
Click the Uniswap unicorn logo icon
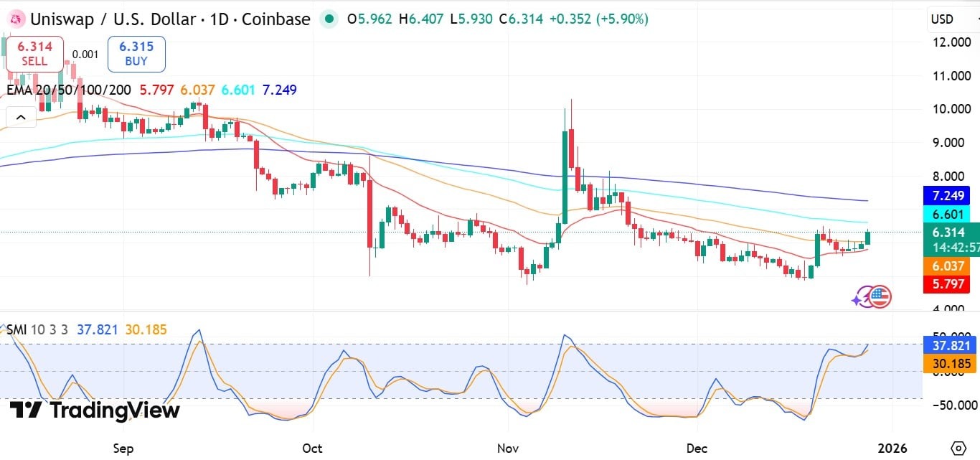(14, 19)
